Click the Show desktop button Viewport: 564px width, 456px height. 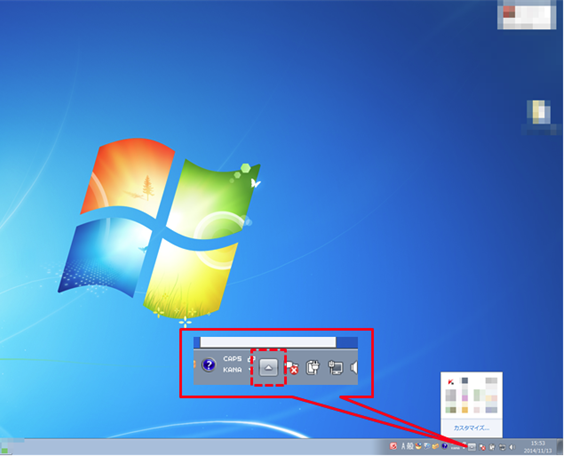560,447
